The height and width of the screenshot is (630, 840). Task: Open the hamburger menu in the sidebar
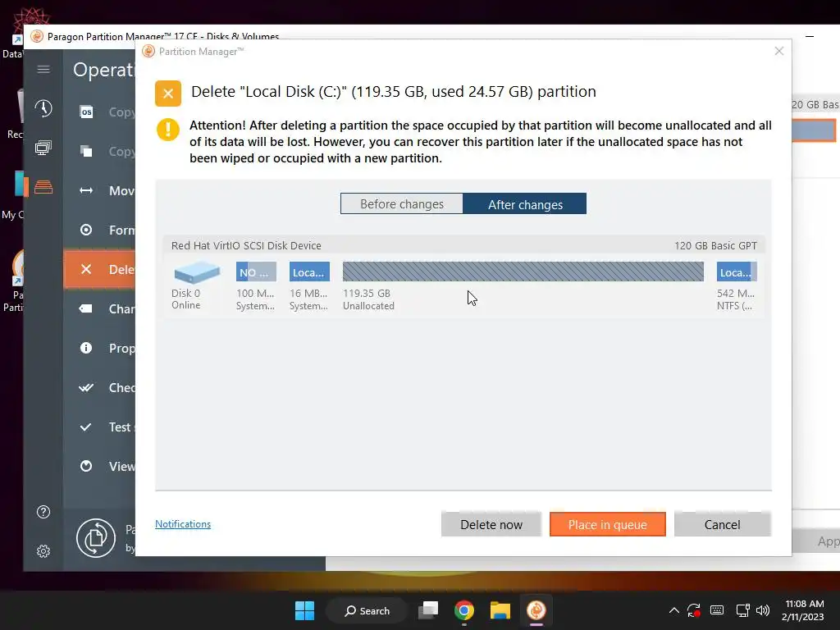pos(43,69)
